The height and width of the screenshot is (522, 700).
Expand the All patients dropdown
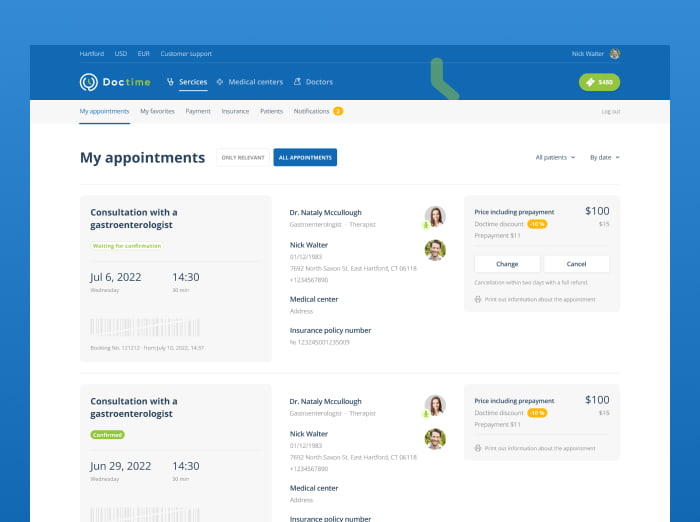555,157
